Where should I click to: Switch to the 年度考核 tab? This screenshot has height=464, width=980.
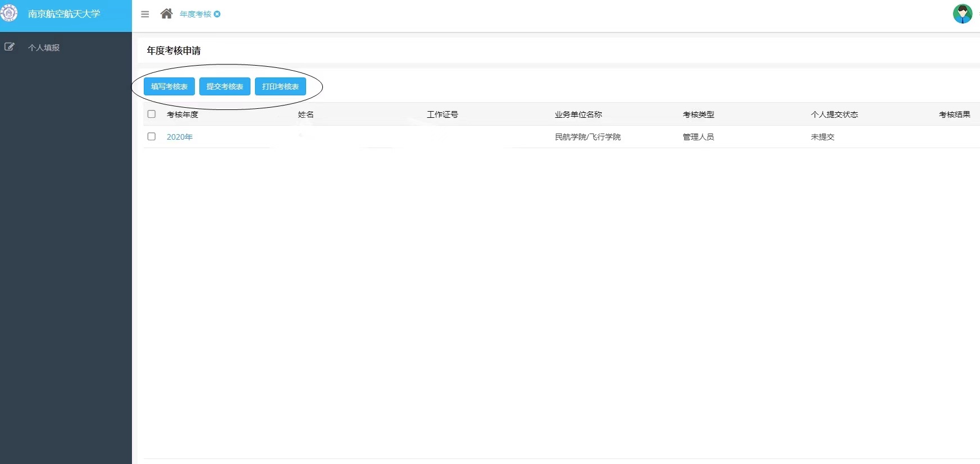click(x=195, y=14)
